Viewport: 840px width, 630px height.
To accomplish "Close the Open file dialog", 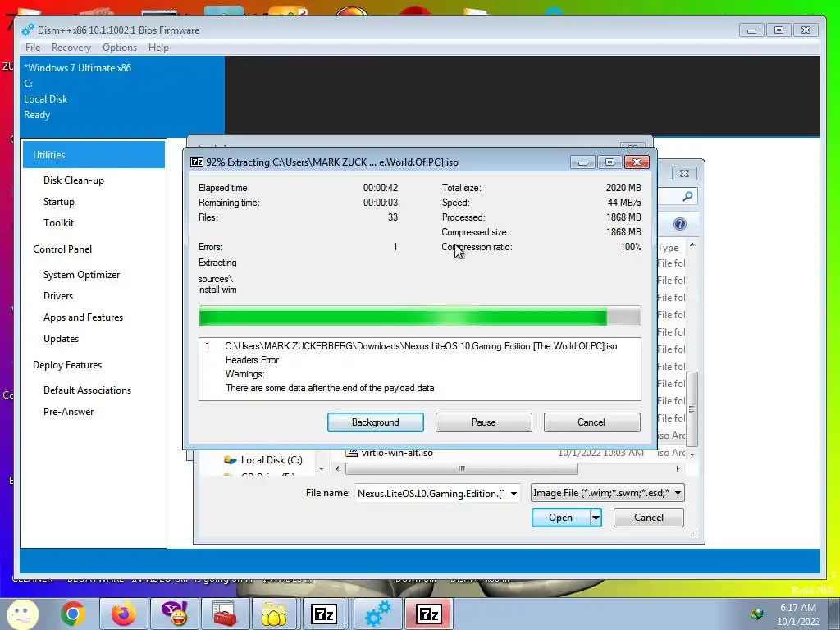I will coord(684,173).
